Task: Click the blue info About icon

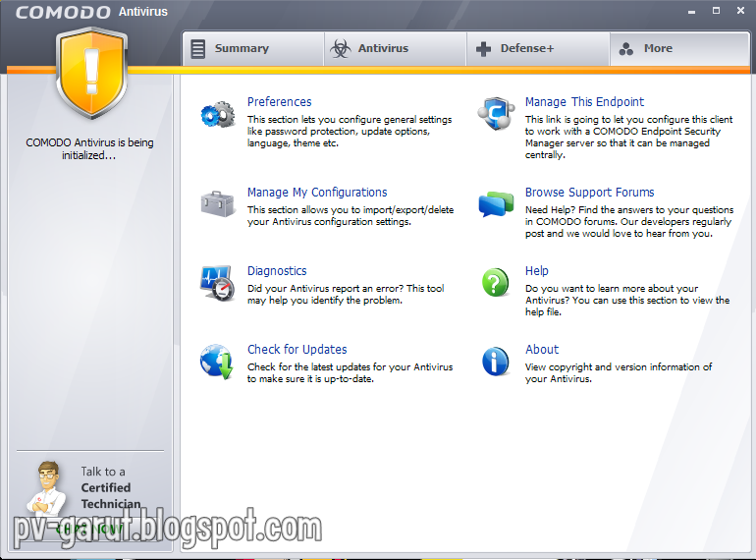Action: point(495,361)
